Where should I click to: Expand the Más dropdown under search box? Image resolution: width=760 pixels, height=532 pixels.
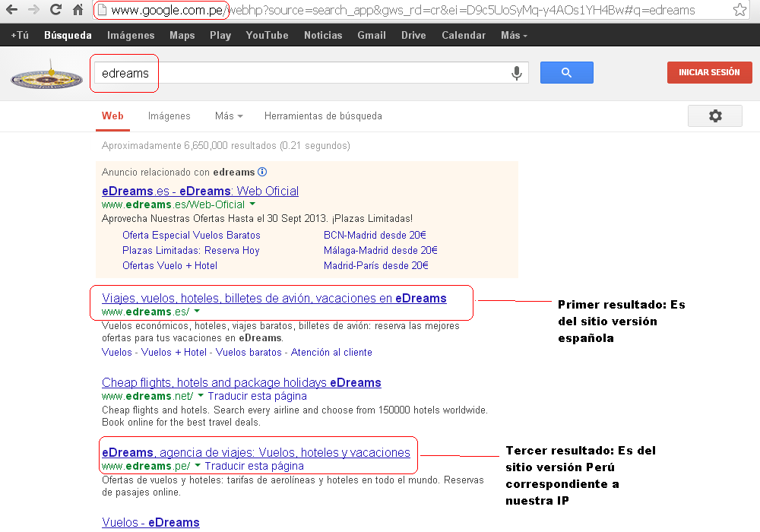pyautogui.click(x=229, y=116)
